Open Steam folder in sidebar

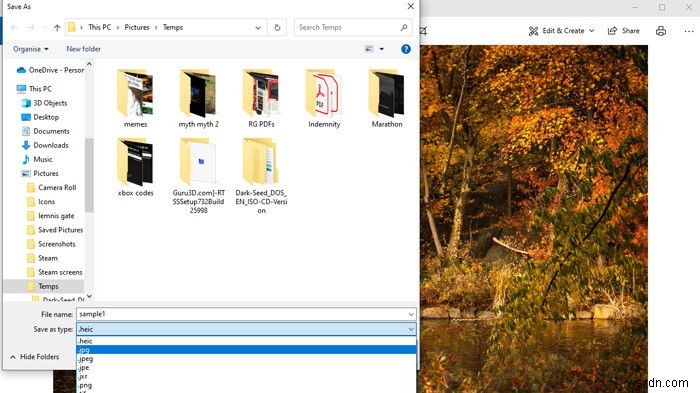(42, 258)
